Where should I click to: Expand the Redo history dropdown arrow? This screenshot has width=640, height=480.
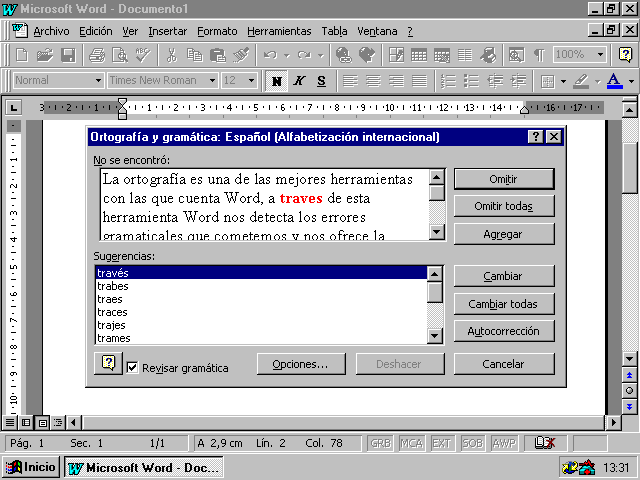coord(321,55)
